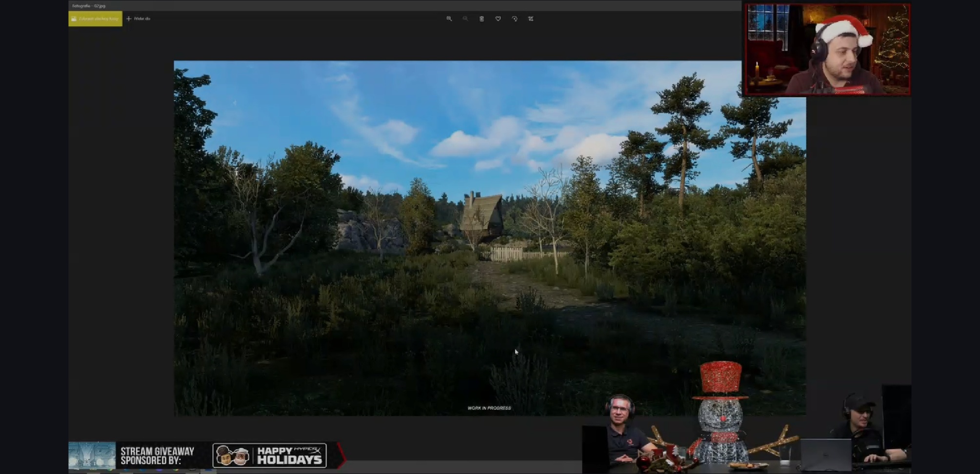Viewport: 980px width, 474px height.
Task: Click the stream giveaway thumbnail at bottom left
Action: tap(92, 455)
